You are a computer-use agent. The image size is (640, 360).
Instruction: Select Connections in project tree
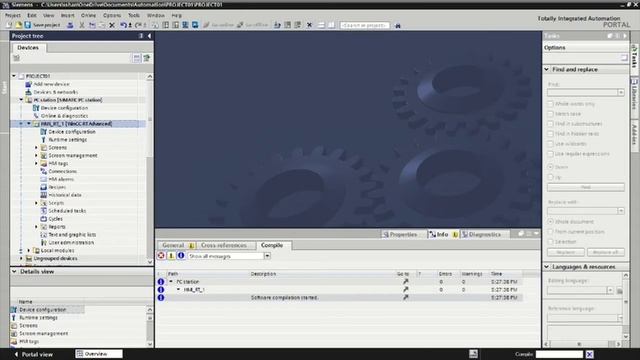tap(62, 171)
